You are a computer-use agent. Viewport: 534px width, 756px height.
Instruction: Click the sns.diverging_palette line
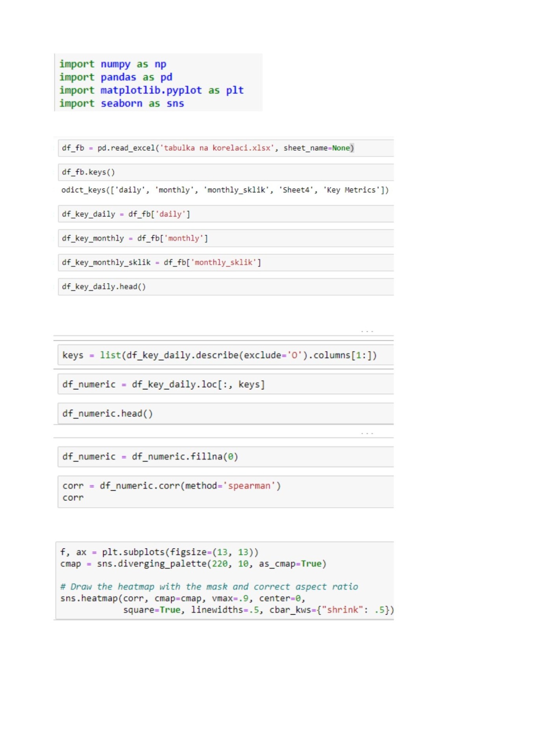point(193,564)
